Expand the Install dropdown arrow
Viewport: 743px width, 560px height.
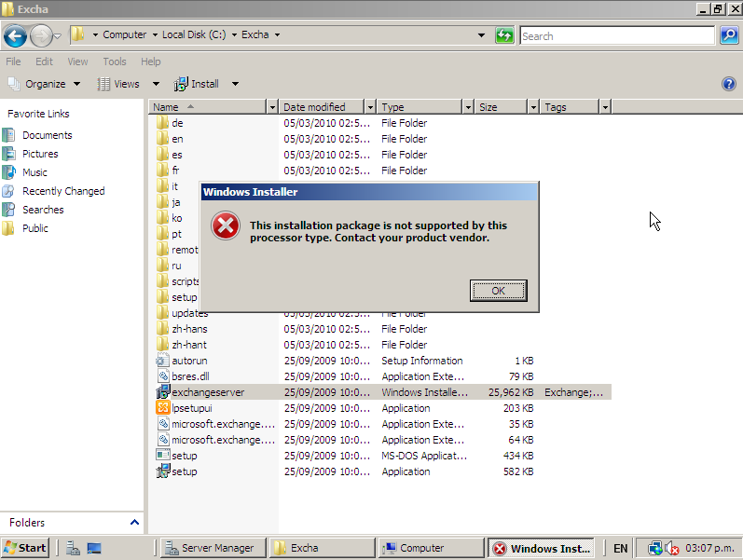(x=235, y=84)
